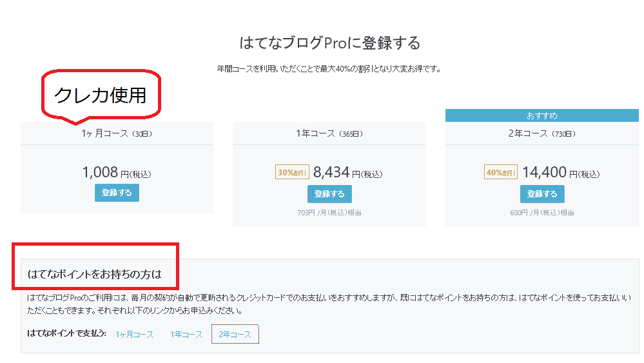Click the 1年コース (365日) card header
Viewport: 644px width, 363px height.
[x=329, y=133]
